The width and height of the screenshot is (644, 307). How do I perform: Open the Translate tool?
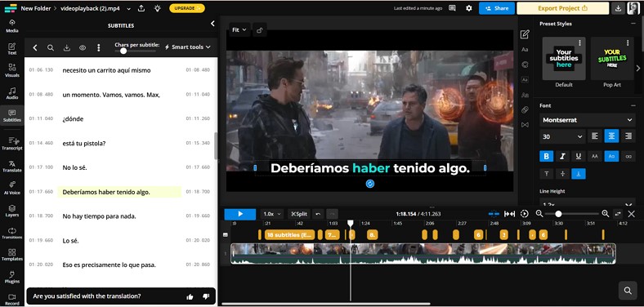point(12,166)
